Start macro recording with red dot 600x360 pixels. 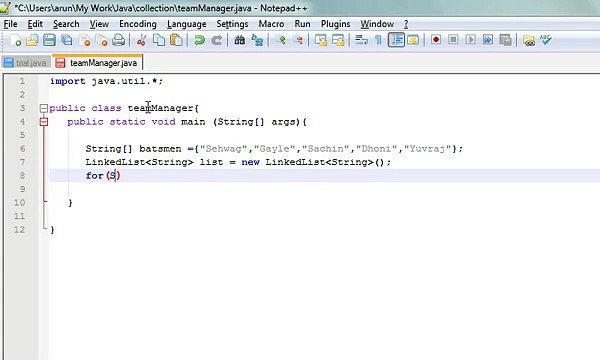(x=436, y=40)
